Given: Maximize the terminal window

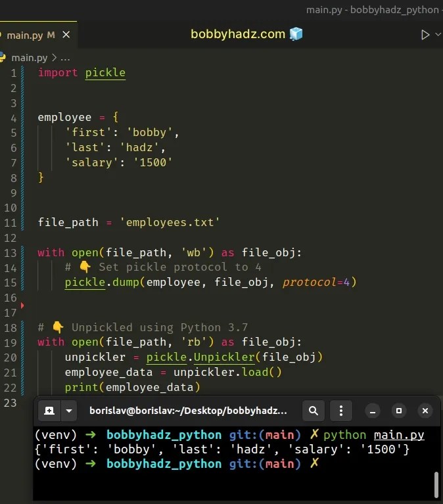Looking at the screenshot, I should point(399,411).
